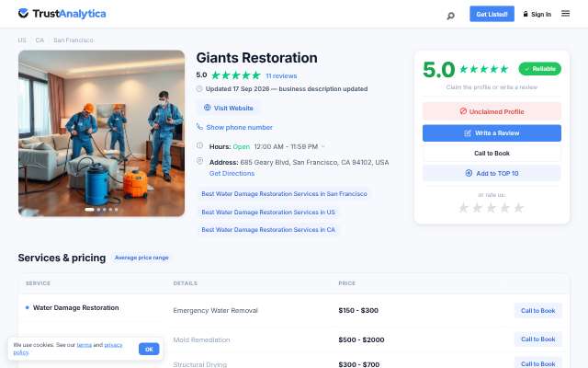Click the $500 - $2000 price
This screenshot has height=368, width=588.
361,339
